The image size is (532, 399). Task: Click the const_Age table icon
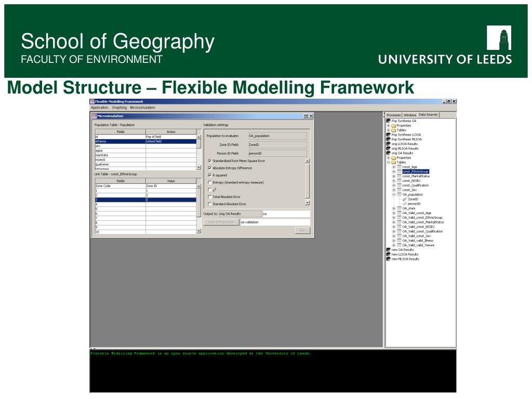tap(399, 167)
